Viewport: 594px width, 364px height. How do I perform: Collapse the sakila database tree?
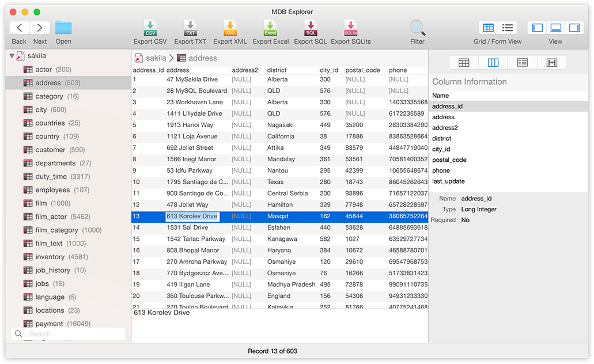[12, 56]
